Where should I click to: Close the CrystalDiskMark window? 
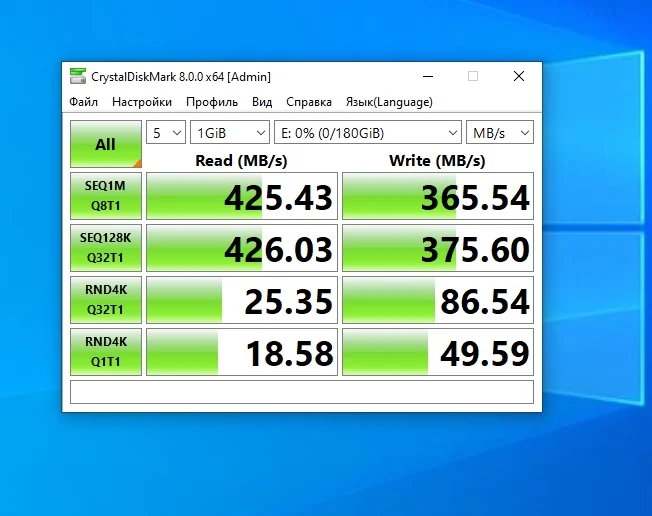[519, 76]
